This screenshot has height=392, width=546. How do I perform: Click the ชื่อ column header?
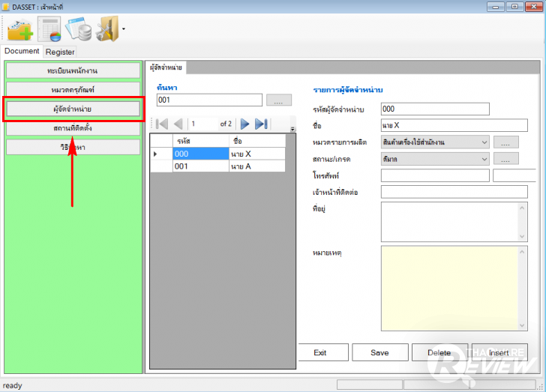tap(257, 141)
